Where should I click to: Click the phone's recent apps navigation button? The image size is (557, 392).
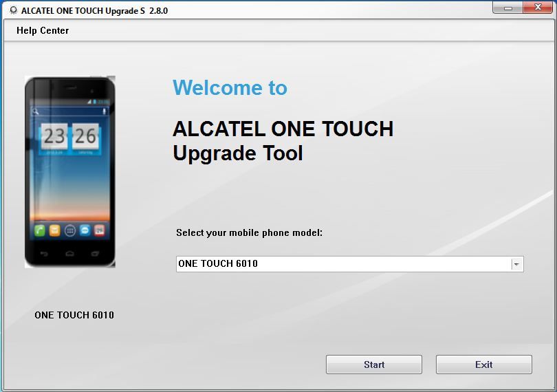(96, 254)
